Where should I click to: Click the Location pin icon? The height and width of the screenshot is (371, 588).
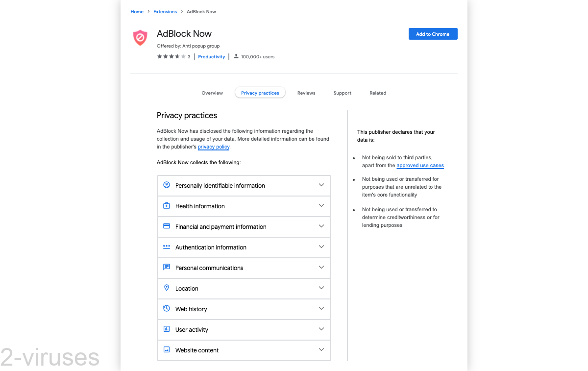(167, 288)
